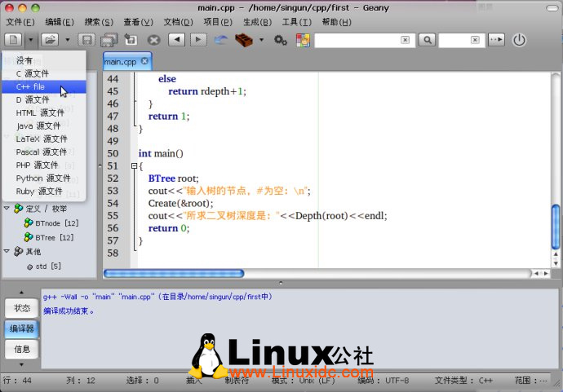Screen dimensions: 563x392
Task: Select BTree [12] symbol
Action: click(x=54, y=237)
